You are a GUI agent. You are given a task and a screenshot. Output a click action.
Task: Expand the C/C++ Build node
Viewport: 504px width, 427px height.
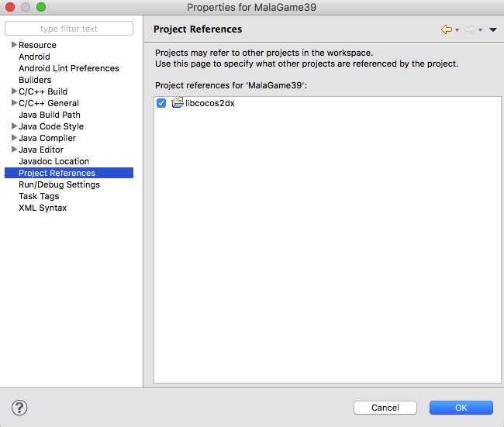point(14,91)
